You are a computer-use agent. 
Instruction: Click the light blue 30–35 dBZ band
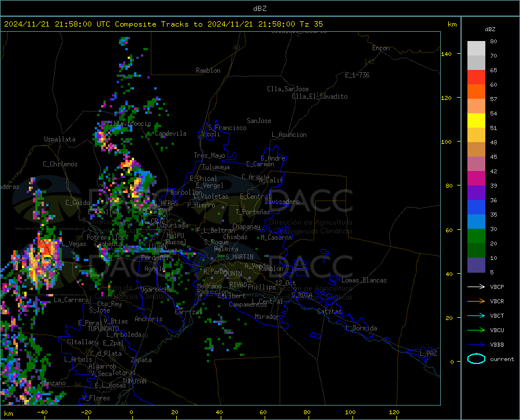[x=476, y=222]
